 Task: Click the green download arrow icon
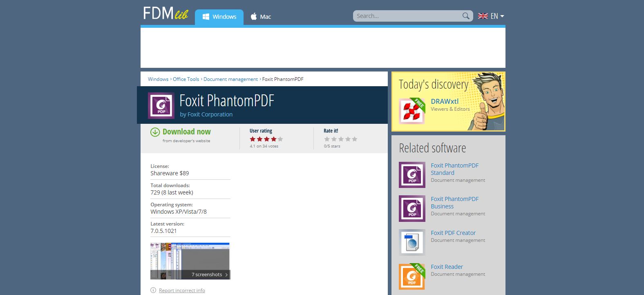point(155,132)
